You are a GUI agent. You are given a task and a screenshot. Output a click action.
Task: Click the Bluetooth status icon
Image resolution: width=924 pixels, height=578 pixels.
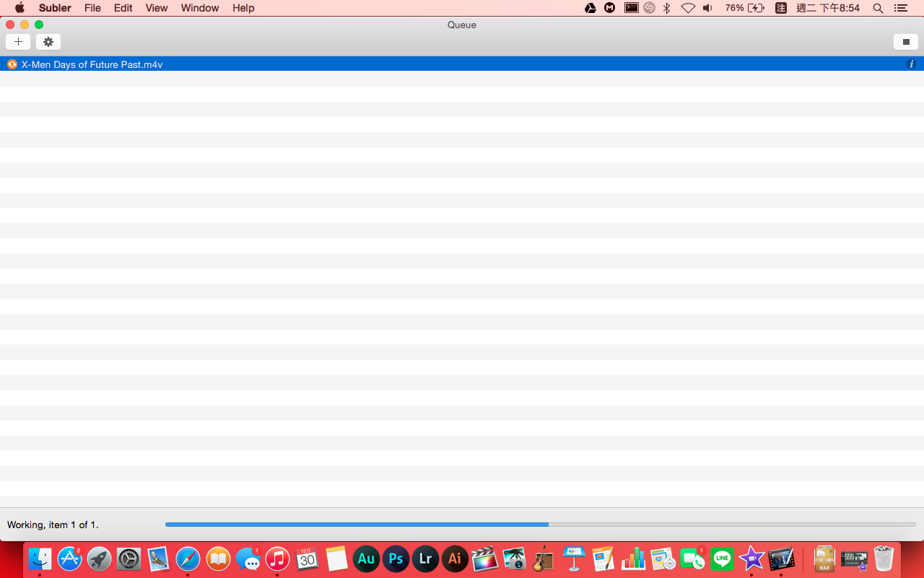click(x=667, y=8)
